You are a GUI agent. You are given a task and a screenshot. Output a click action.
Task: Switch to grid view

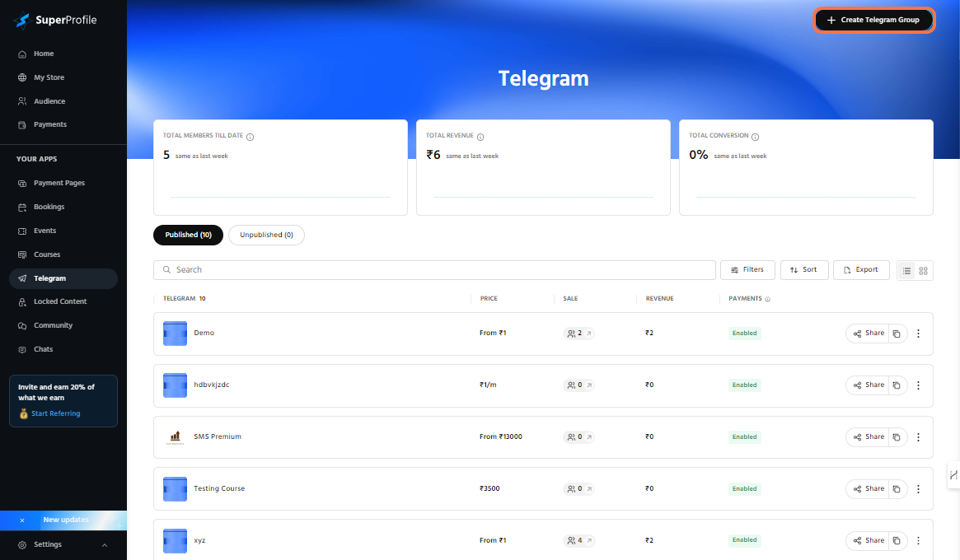point(923,270)
